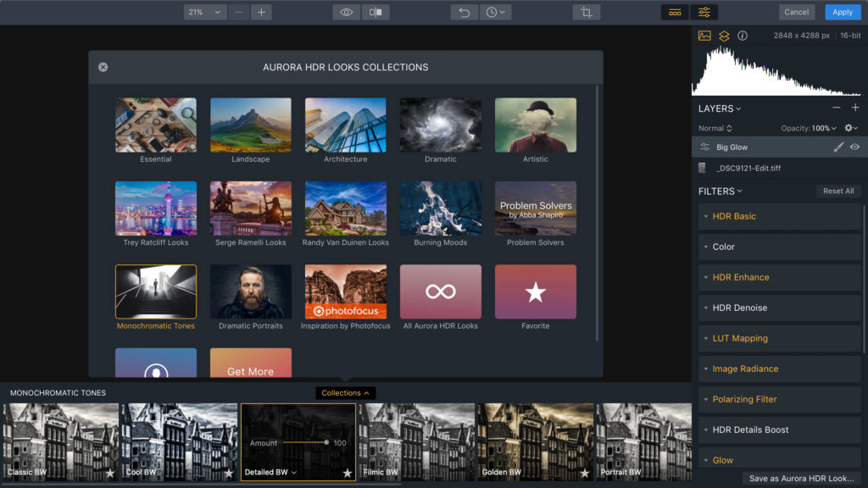868x488 pixels.
Task: Toggle favorite star on Golden BW look
Action: pos(585,473)
